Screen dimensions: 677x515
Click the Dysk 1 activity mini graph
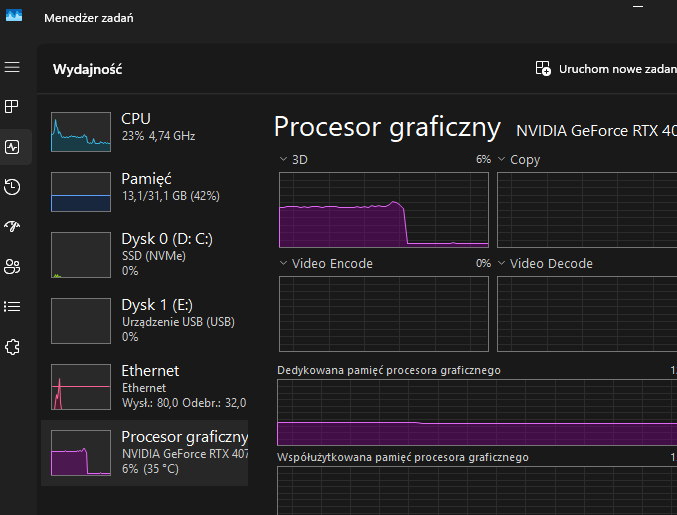81,321
